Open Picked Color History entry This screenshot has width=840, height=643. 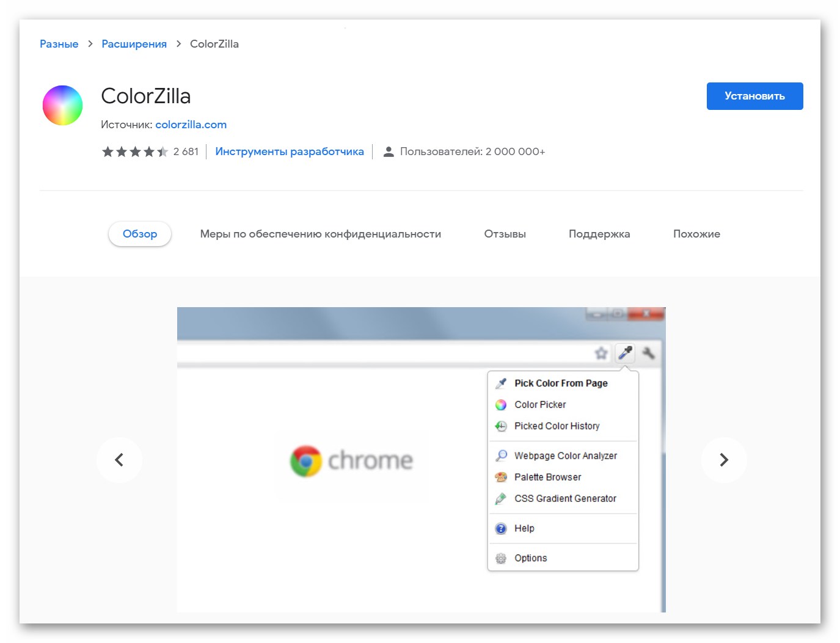click(563, 426)
